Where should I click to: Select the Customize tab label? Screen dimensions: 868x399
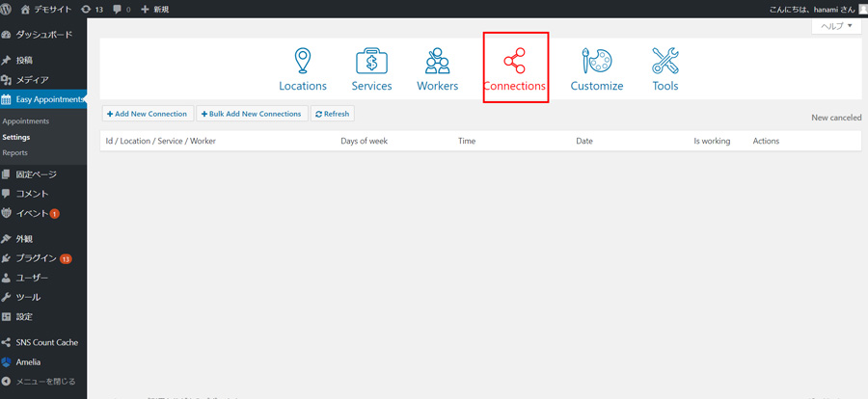click(597, 87)
